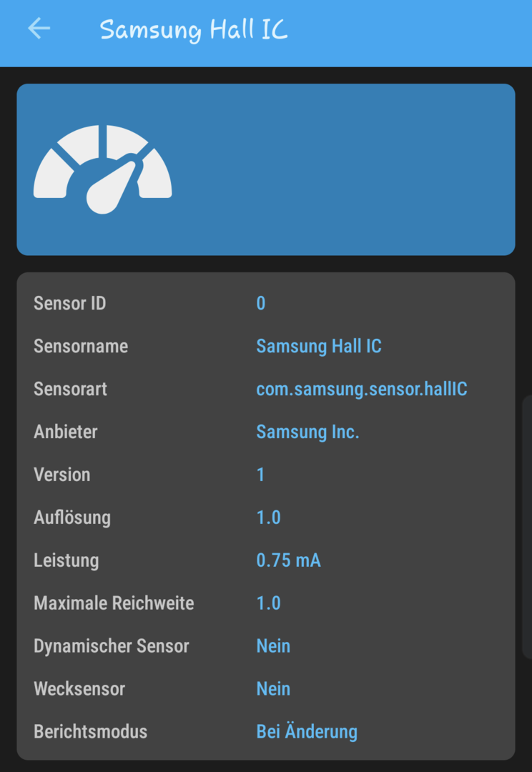Select the Maximale Reichweite value 1.0
Screen dimensions: 532x772
(269, 603)
